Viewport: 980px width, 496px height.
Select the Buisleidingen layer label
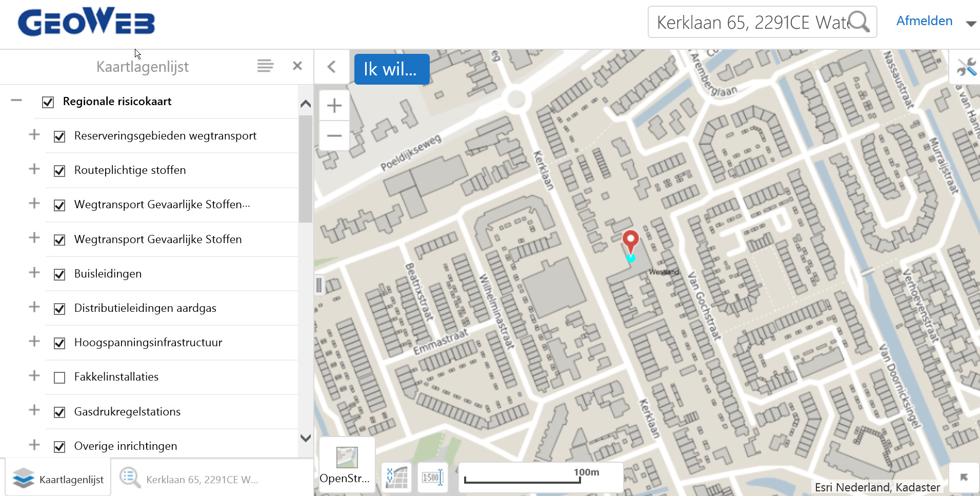[108, 273]
